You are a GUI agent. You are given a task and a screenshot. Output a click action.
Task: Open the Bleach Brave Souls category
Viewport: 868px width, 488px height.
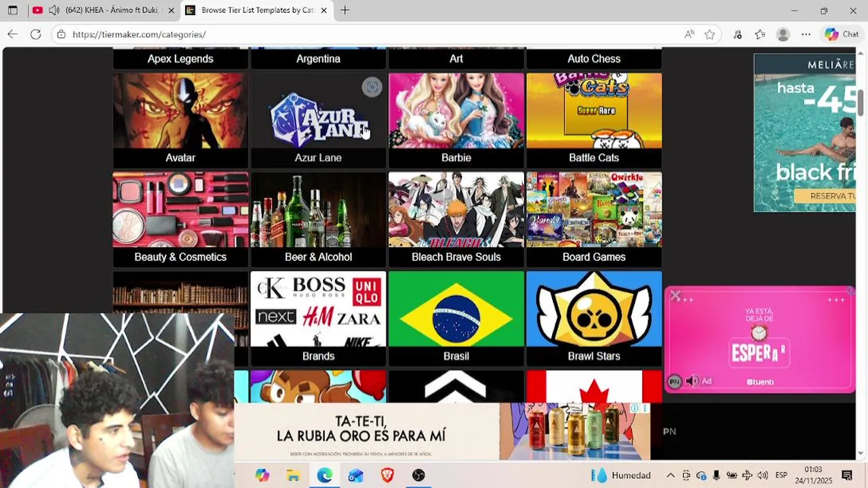(x=456, y=218)
